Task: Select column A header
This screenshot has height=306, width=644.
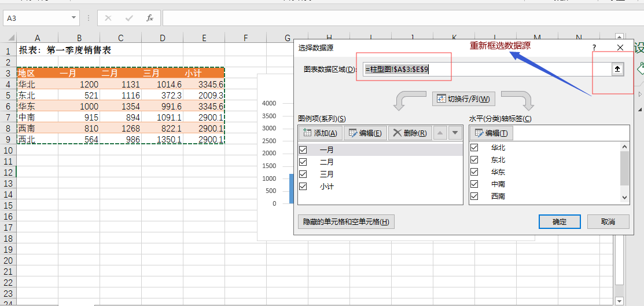Action: click(x=38, y=38)
